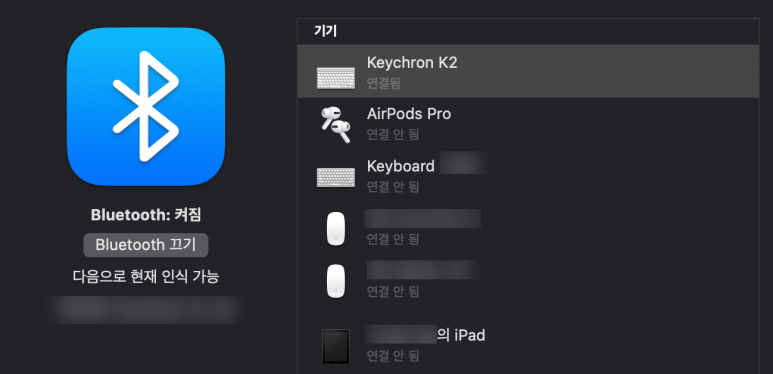Select the Keychron K2 device name

[412, 63]
